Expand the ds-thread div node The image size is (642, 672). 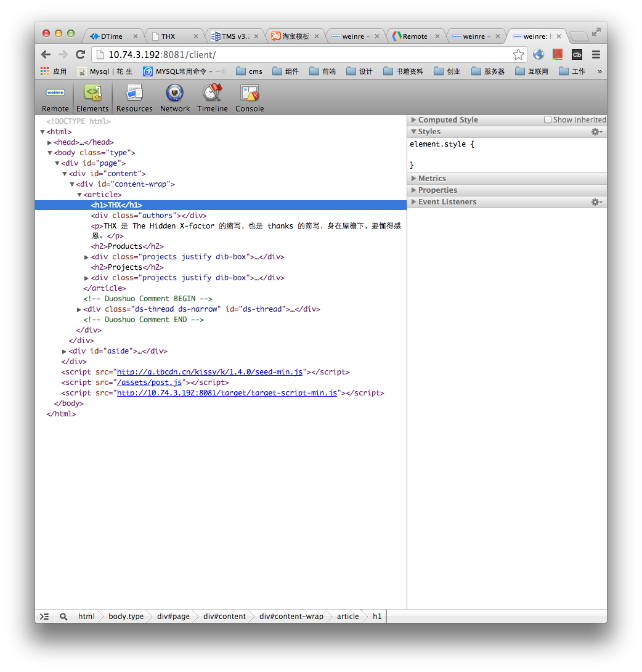pos(79,309)
